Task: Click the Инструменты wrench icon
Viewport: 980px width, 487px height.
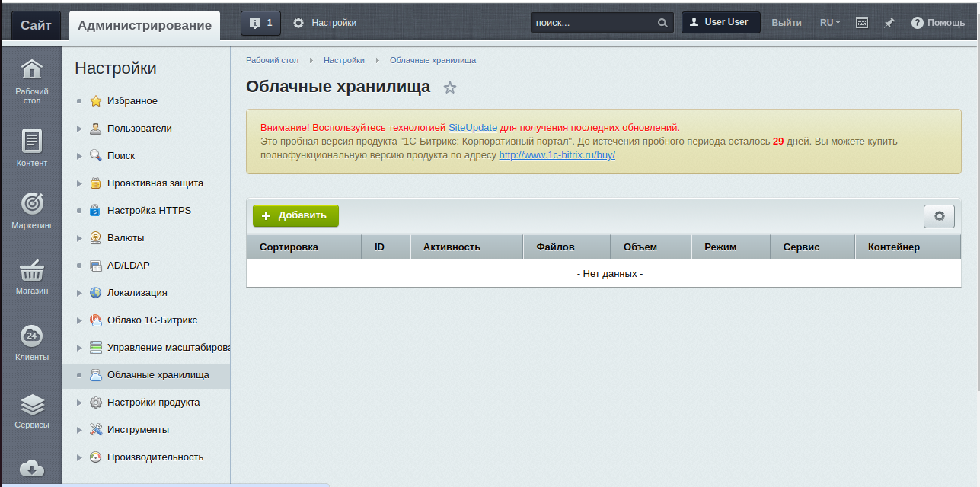Action: (95, 430)
